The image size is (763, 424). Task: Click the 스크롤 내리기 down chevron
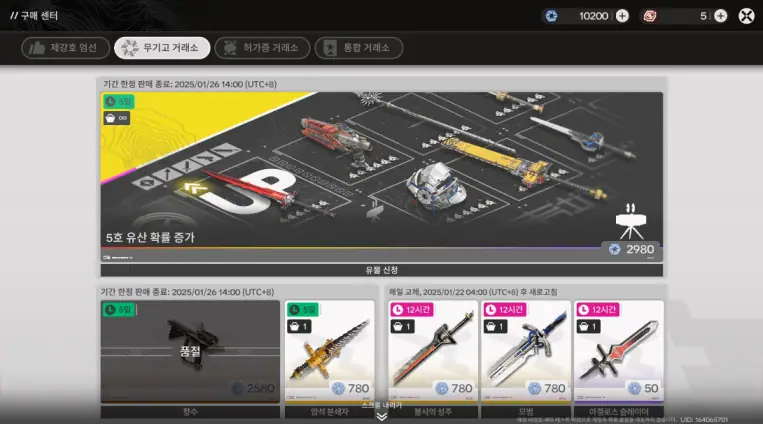[x=382, y=416]
